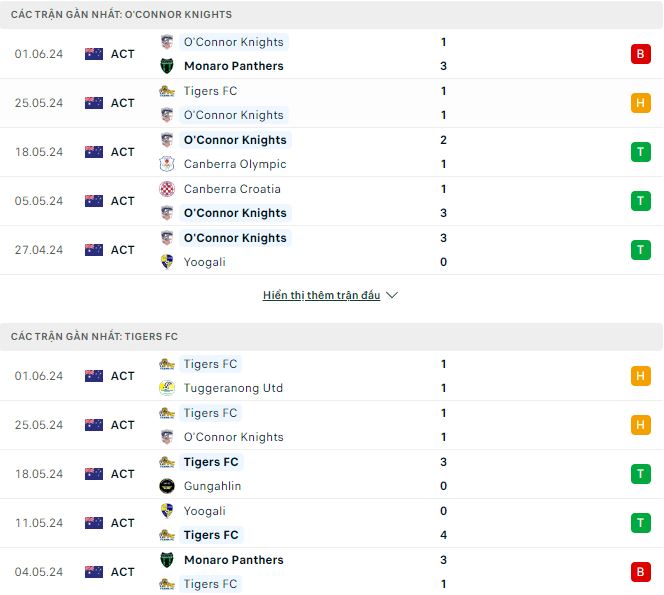The height and width of the screenshot is (595, 664).
Task: Click Canberra Croatia team crest
Action: pos(167,189)
